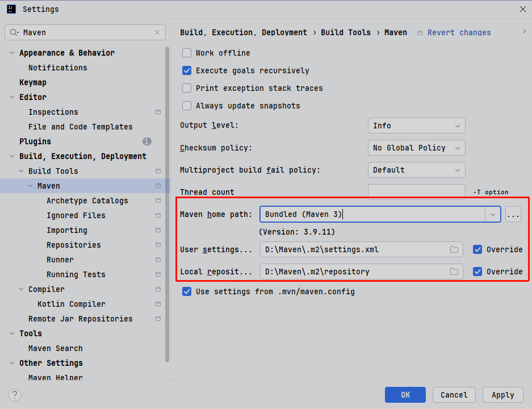This screenshot has width=532, height=409.
Task: Collapse the Maven tree node
Action: pyautogui.click(x=30, y=186)
